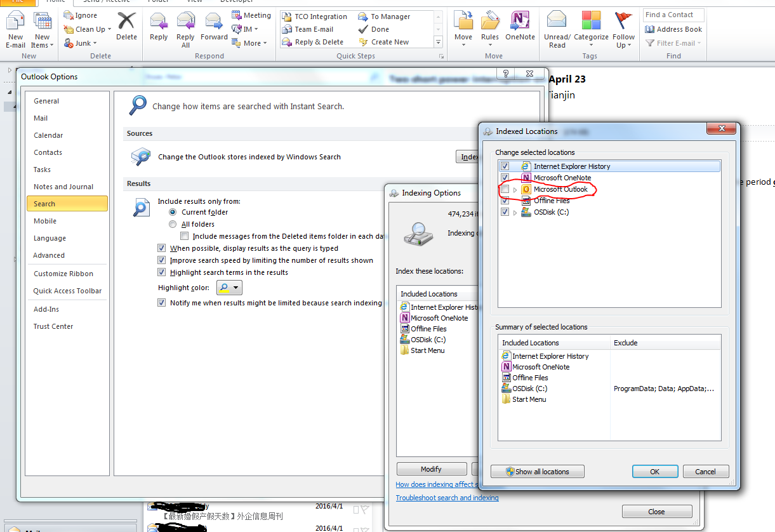Viewport: 775px width, 532px height.
Task: Expand the Microsoft Outlook tree node
Action: coord(515,190)
